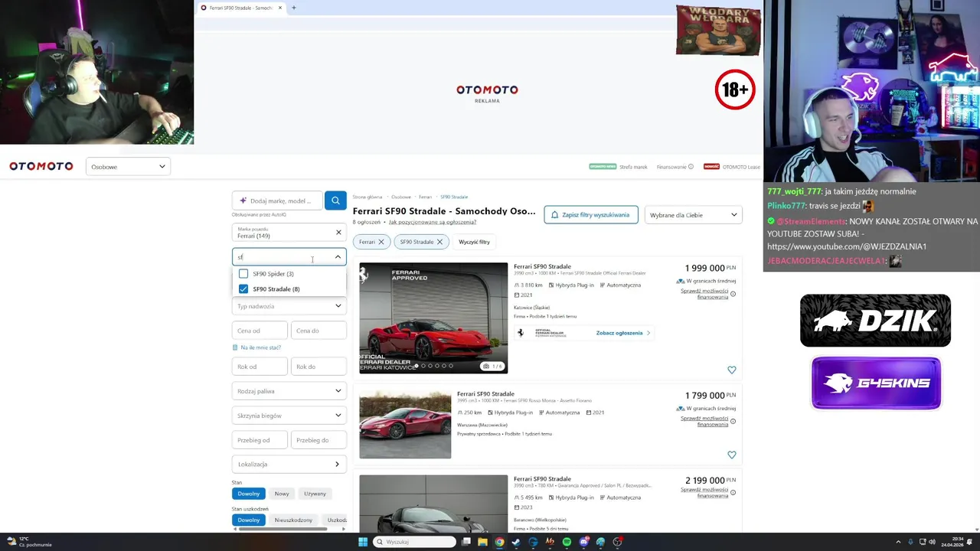Screen dimensions: 980x551
Task: Open the info icon beside Finansowanie
Action: point(691,167)
